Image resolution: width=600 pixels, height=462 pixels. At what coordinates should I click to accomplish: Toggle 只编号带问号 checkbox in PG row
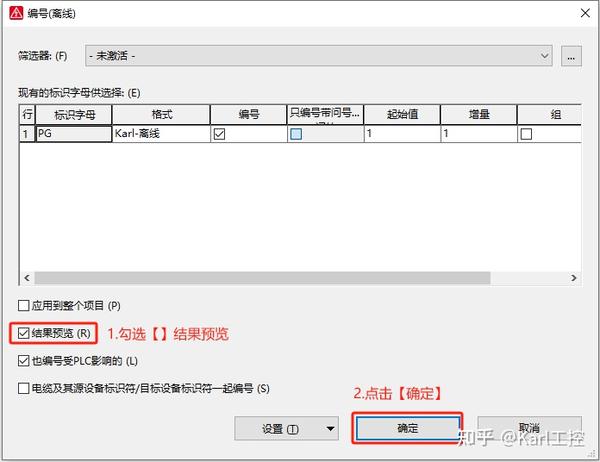point(296,134)
